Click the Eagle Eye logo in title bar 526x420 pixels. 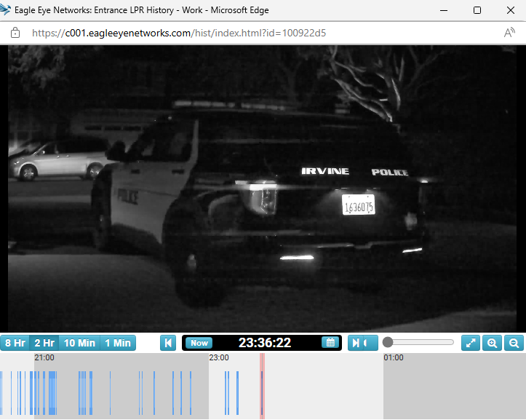pos(5,9)
